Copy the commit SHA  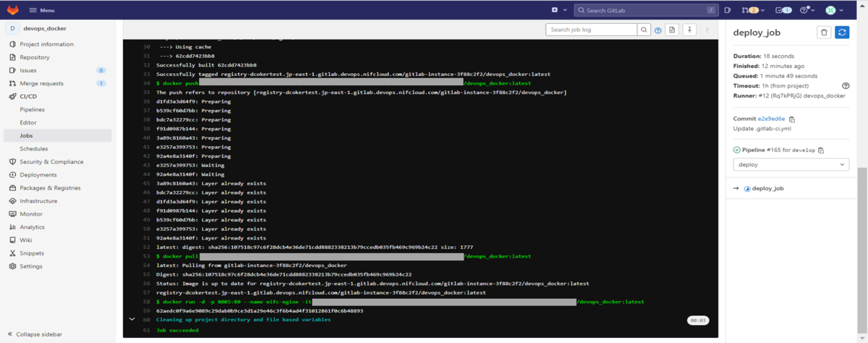tap(792, 119)
